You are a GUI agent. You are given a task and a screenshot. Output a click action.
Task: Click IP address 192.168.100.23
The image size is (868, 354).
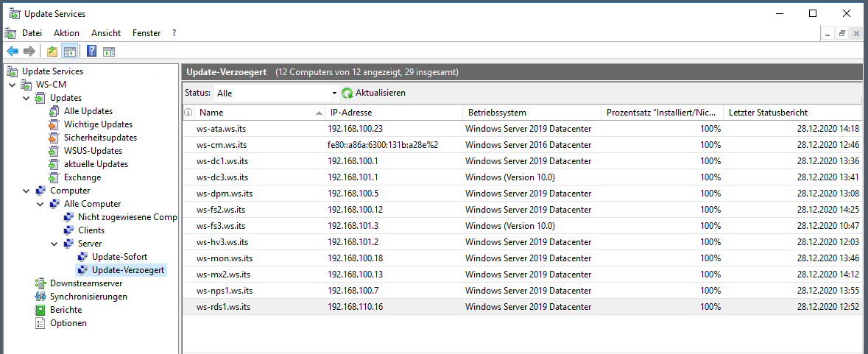pos(355,129)
